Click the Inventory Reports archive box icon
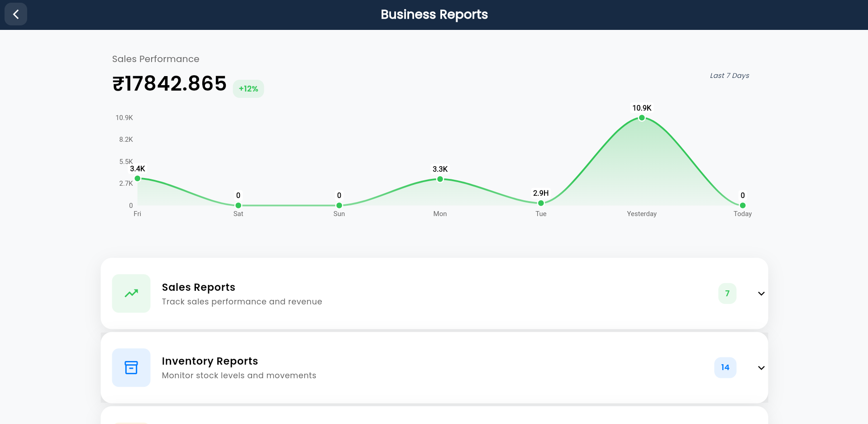868x424 pixels. pos(131,367)
